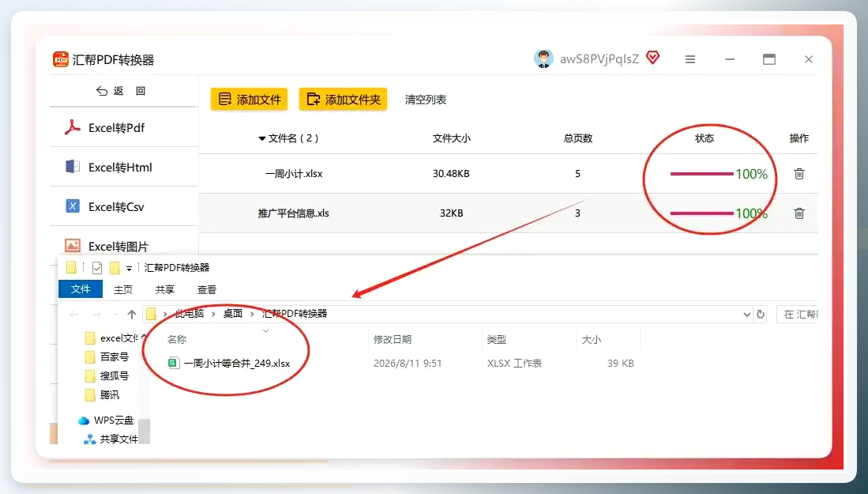The image size is (868, 494).
Task: Select Excel转Html conversion mode
Action: point(124,167)
